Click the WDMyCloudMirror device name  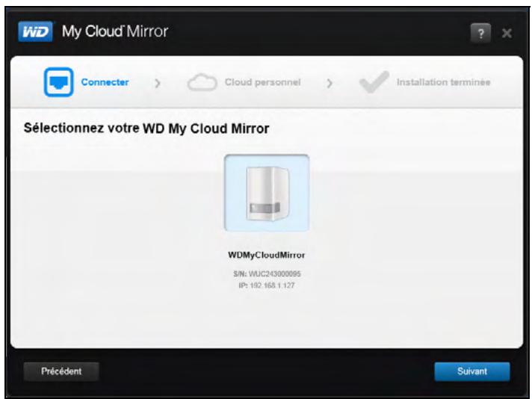pos(266,255)
